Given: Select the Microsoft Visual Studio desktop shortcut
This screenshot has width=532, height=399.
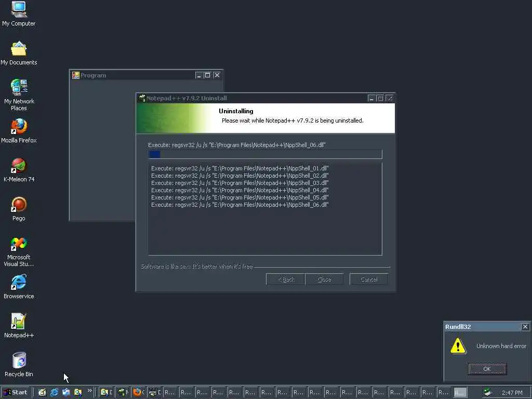Looking at the screenshot, I should point(19,251).
